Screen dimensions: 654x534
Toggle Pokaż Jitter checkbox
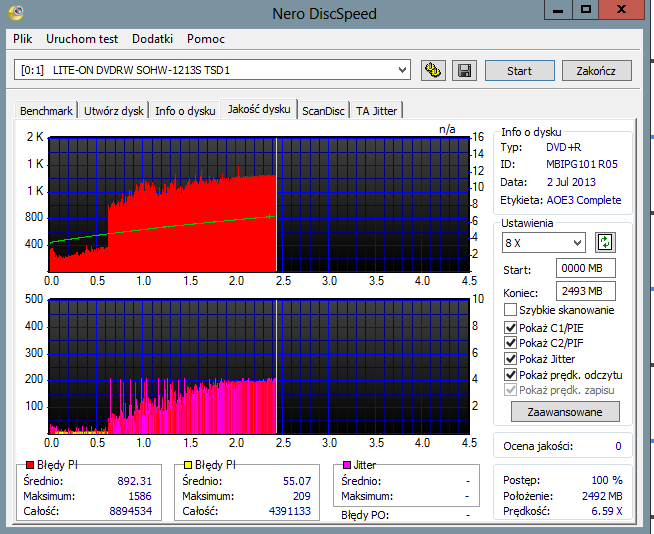[510, 359]
